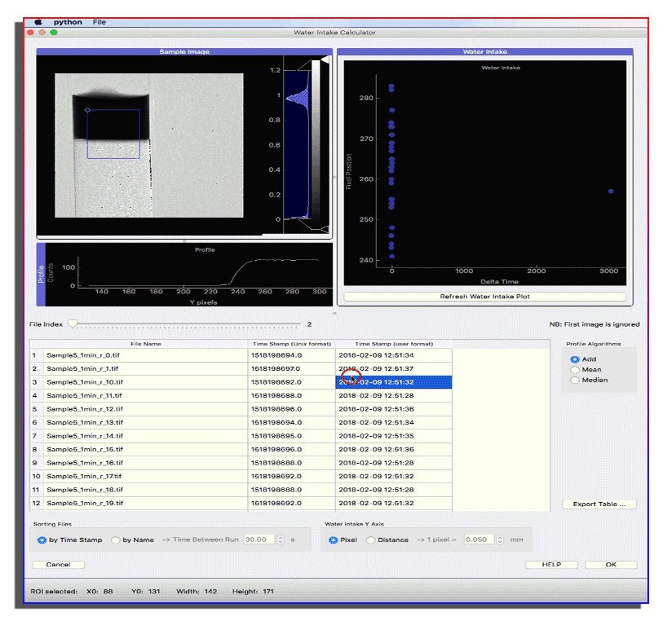Click the ROI diamond handle on the sample image
Screen dimensions: 672x621
[87, 110]
